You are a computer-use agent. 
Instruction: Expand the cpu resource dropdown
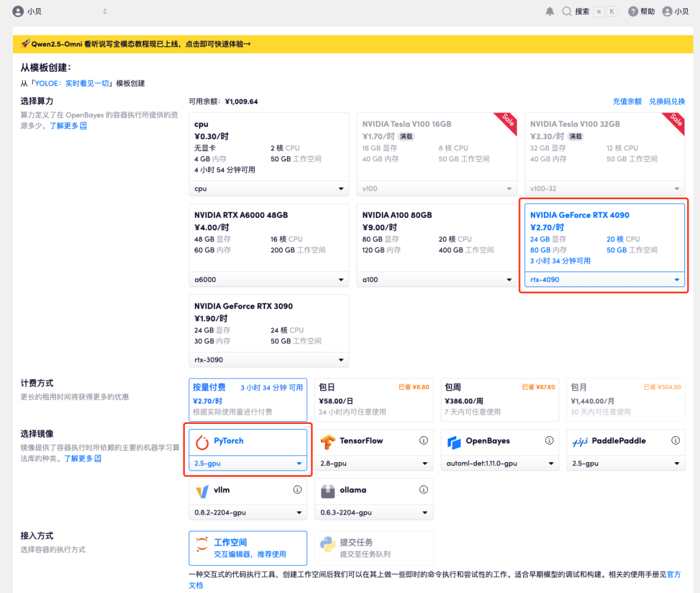pyautogui.click(x=268, y=189)
